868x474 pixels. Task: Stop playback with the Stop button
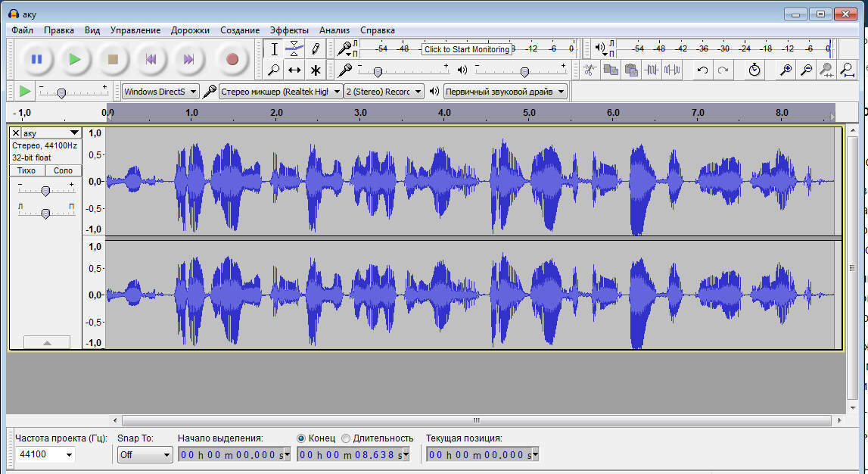(113, 59)
